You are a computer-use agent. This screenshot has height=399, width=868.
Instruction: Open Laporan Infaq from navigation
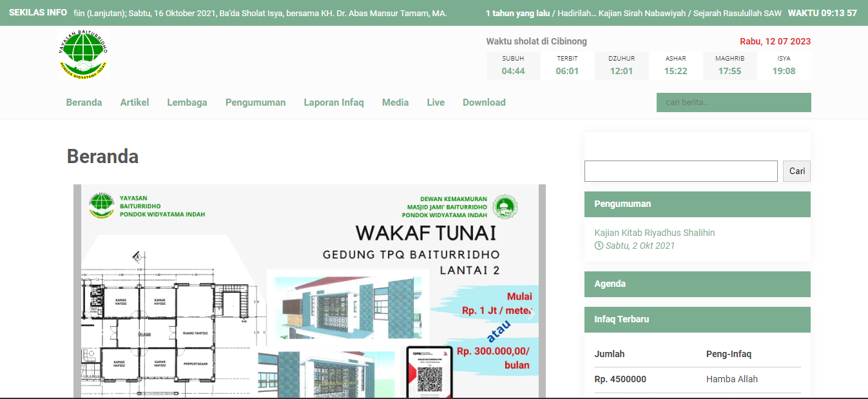click(333, 102)
